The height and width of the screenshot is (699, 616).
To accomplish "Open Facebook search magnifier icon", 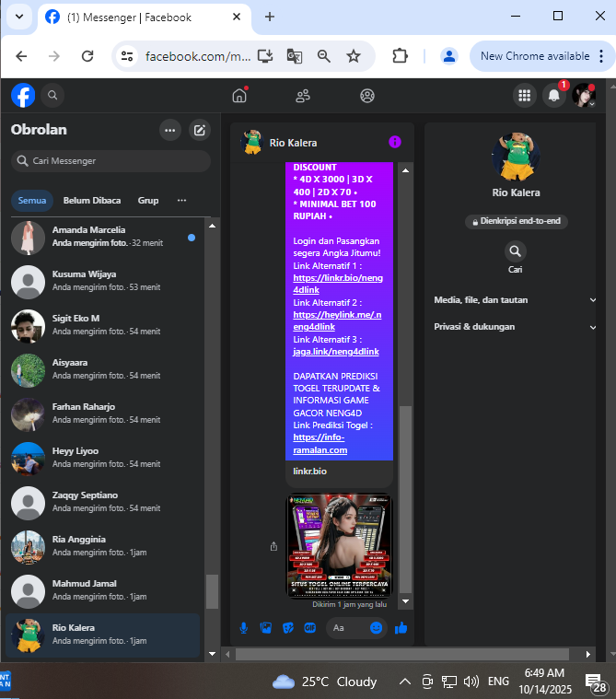I will [52, 96].
